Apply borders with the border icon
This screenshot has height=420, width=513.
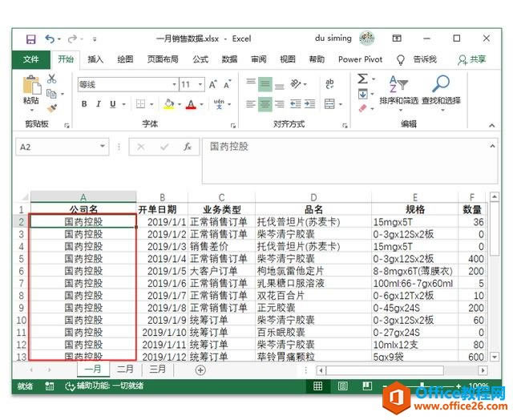[x=141, y=104]
